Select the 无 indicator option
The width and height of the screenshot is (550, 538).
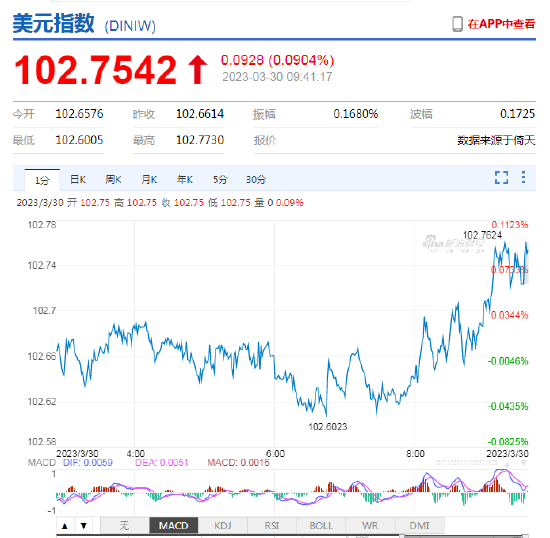coord(125,526)
